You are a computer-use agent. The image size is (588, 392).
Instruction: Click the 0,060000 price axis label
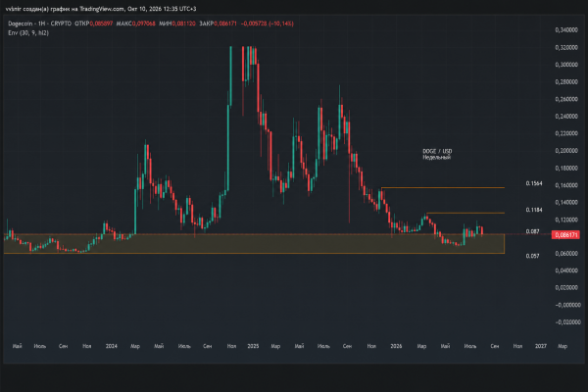pos(566,254)
